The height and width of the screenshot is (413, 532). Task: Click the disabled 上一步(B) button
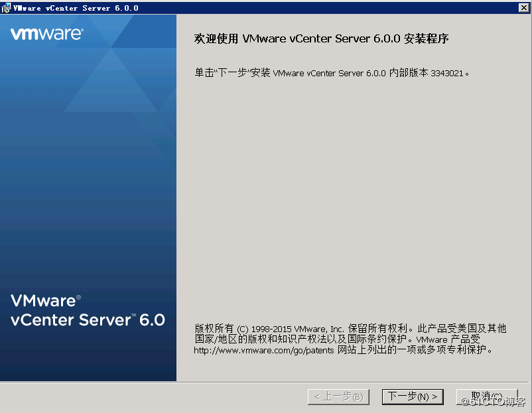point(338,396)
